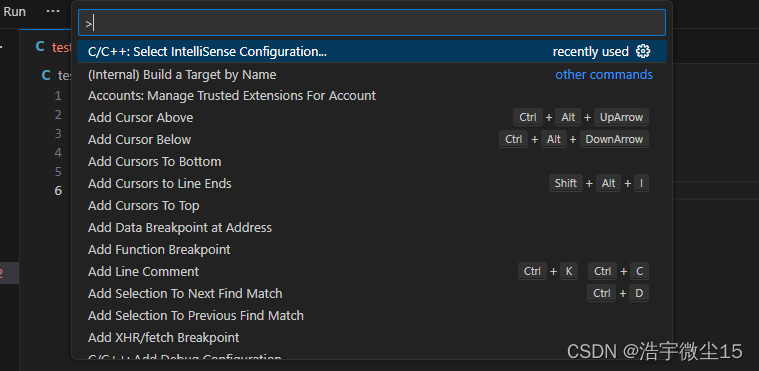
Task: Run the Add Cursor Below command
Action: pyautogui.click(x=372, y=139)
